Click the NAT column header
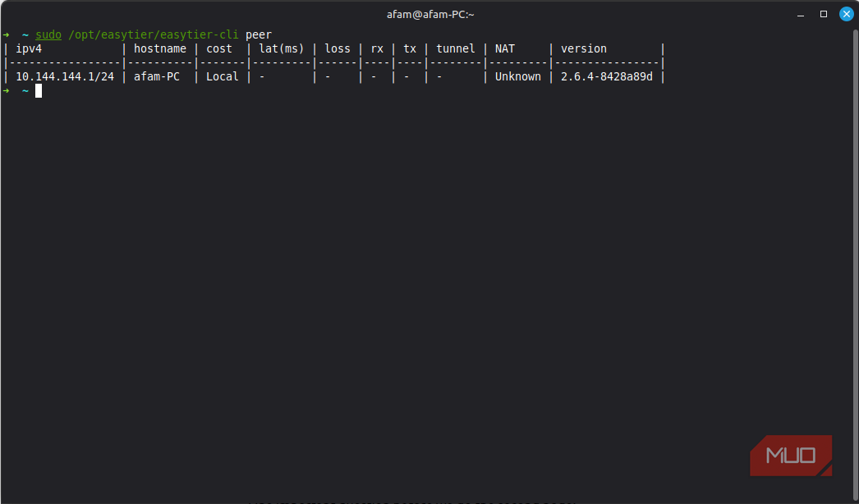 [x=505, y=48]
